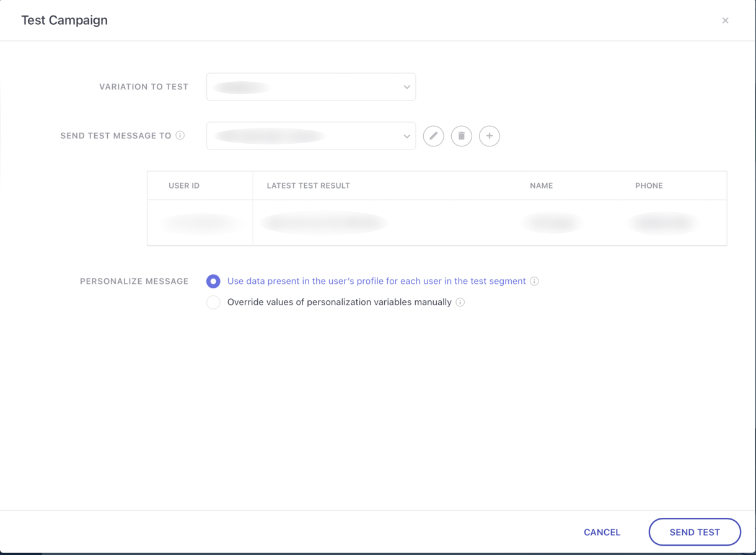Click the Send Test Message To label
Image resolution: width=756 pixels, height=555 pixels.
click(116, 136)
